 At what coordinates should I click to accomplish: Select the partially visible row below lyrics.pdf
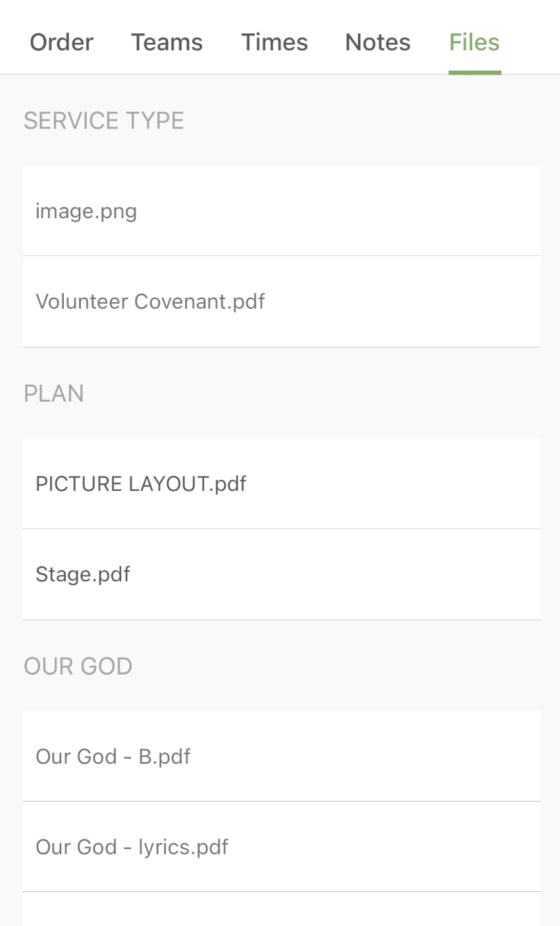[x=282, y=910]
